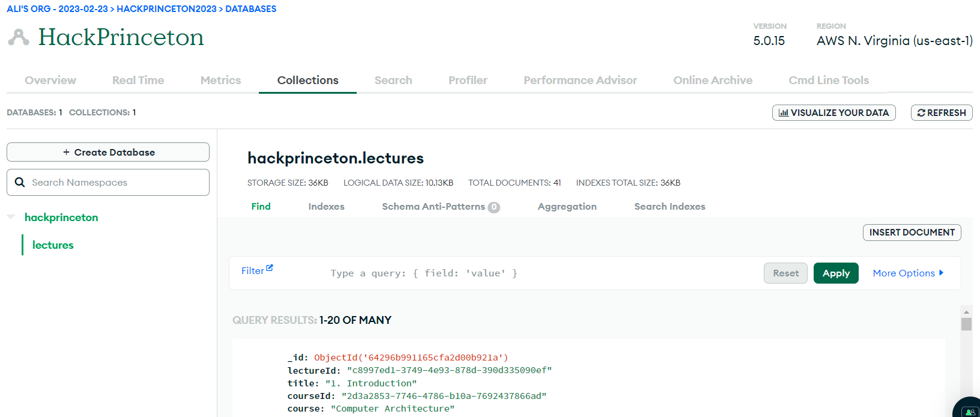
Task: Click Insert Document button
Action: click(x=912, y=232)
